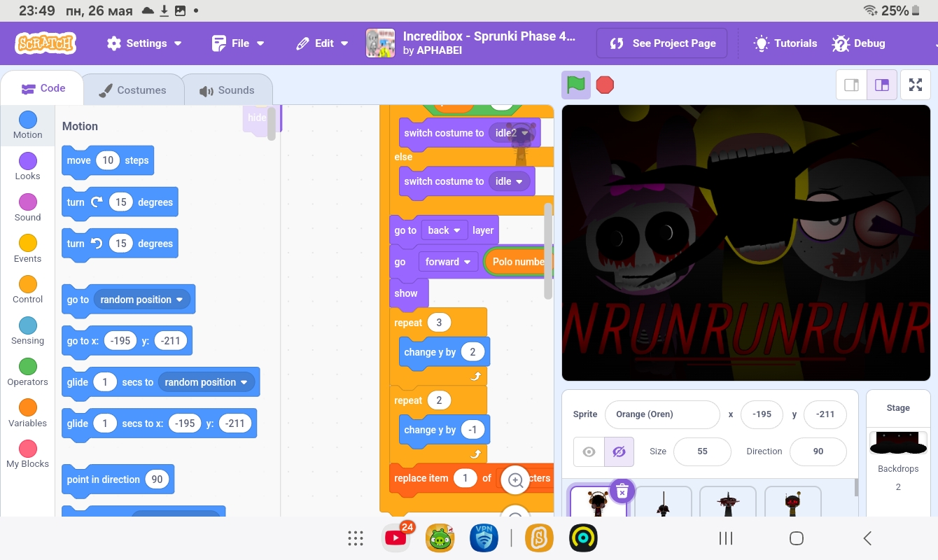The height and width of the screenshot is (560, 938).
Task: Enter full screen stage mode
Action: [915, 85]
